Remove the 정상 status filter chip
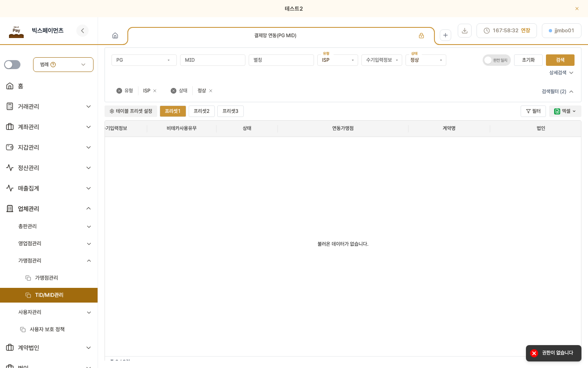 (211, 91)
